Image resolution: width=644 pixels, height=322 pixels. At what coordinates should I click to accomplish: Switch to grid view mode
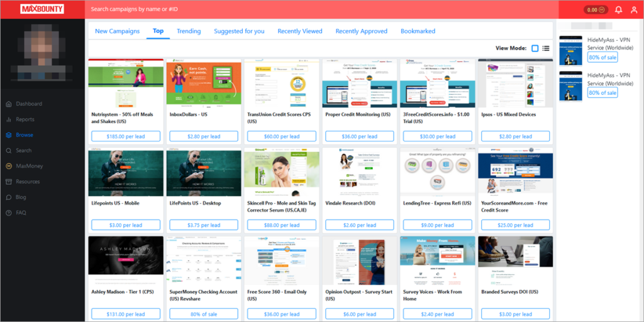pyautogui.click(x=535, y=48)
